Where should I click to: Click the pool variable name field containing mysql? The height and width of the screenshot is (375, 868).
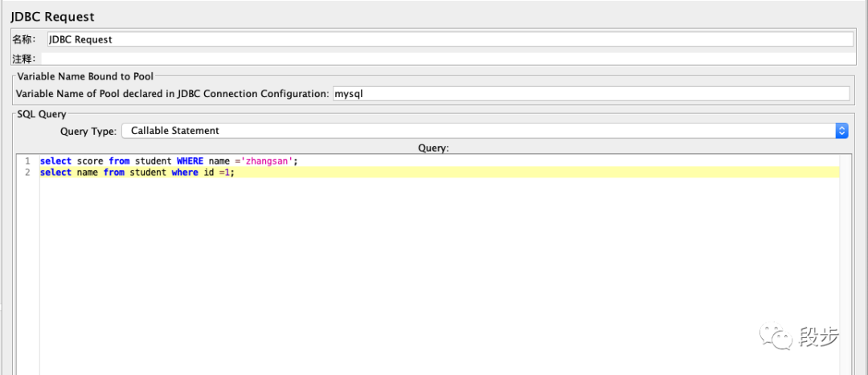click(591, 94)
